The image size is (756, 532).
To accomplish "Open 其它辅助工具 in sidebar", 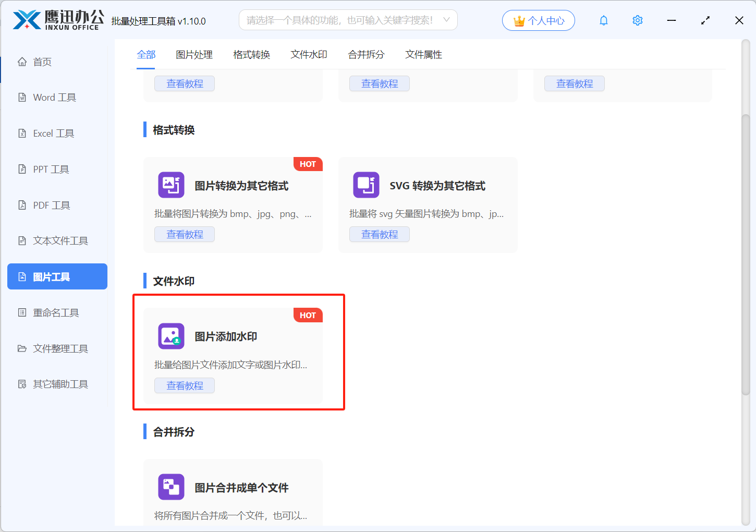I will point(57,384).
